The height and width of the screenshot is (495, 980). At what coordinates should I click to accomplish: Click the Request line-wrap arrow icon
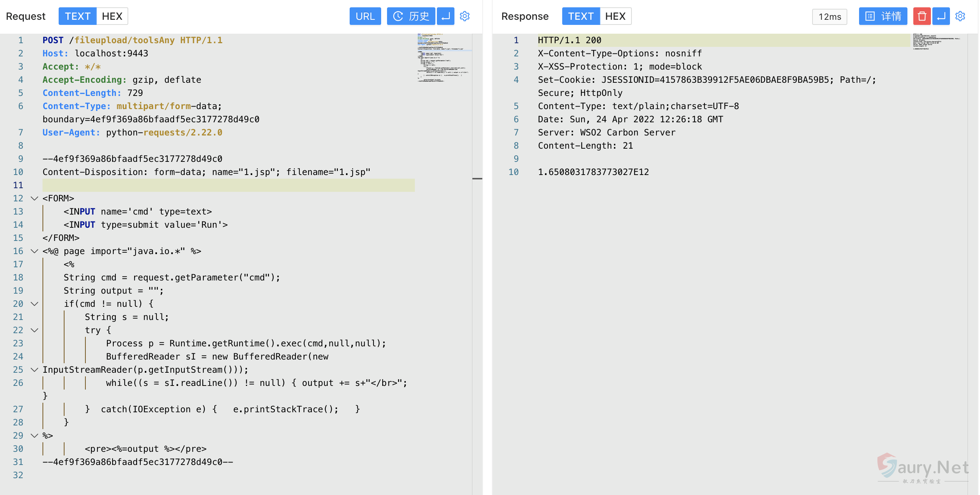tap(446, 16)
